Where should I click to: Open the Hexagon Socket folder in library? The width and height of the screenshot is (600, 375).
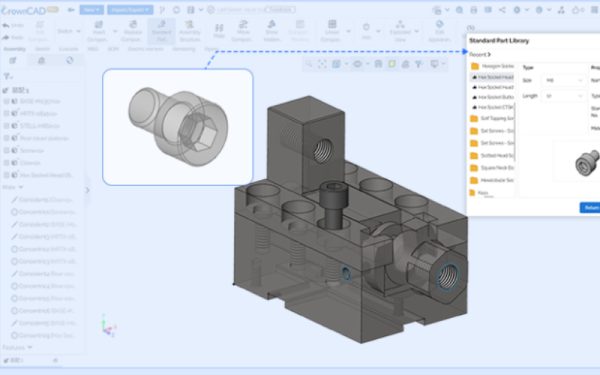tap(492, 66)
